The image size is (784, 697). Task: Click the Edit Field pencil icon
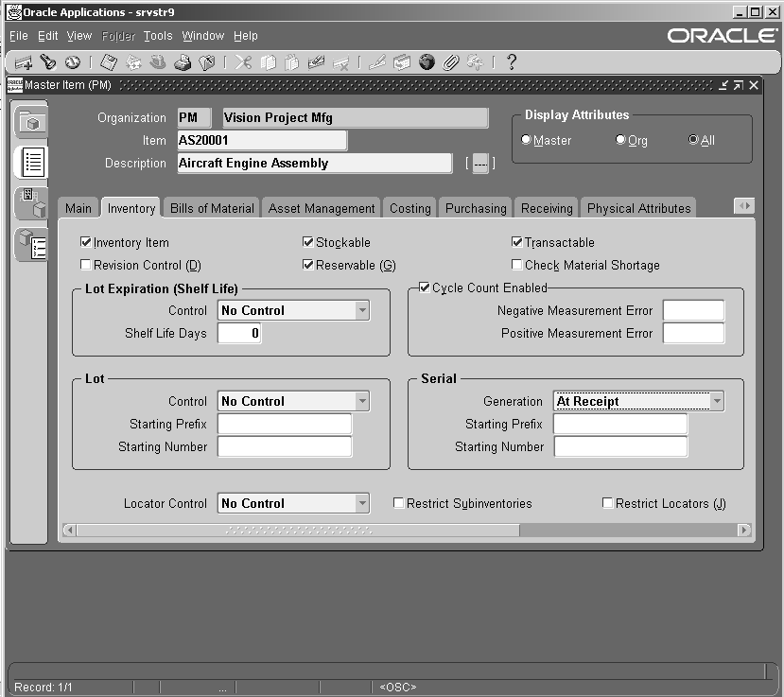pyautogui.click(x=377, y=62)
